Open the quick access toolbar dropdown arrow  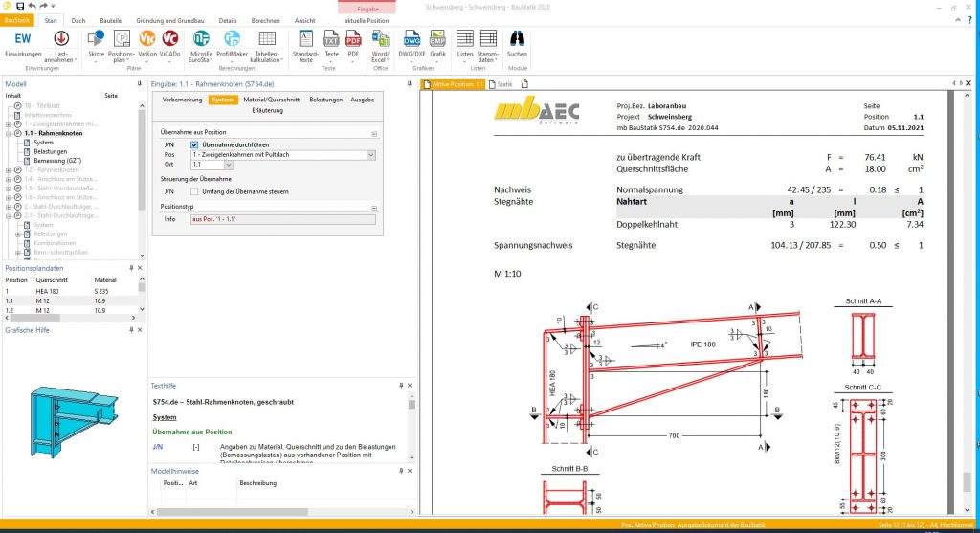(54, 6)
